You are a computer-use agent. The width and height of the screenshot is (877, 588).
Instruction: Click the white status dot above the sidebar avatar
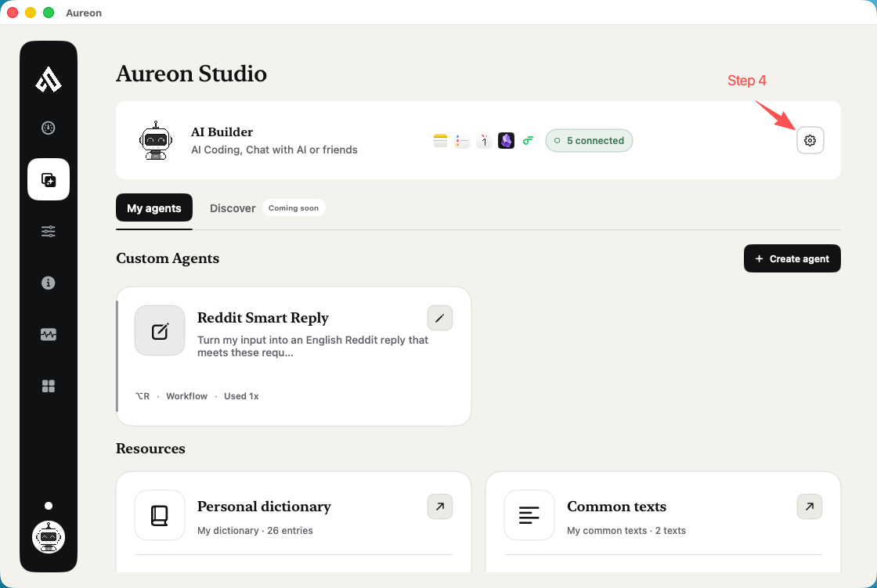tap(49, 506)
